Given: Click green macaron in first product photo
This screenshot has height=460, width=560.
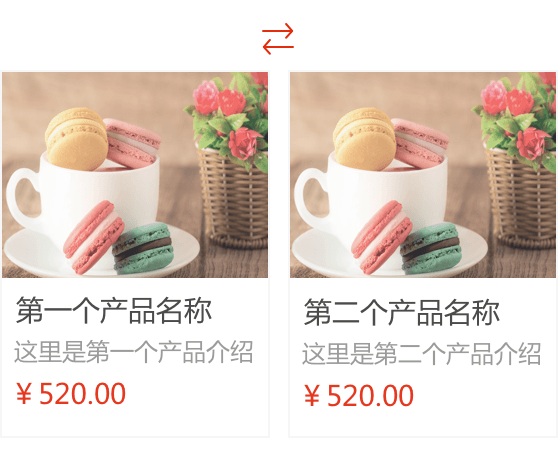Looking at the screenshot, I should point(144,248).
